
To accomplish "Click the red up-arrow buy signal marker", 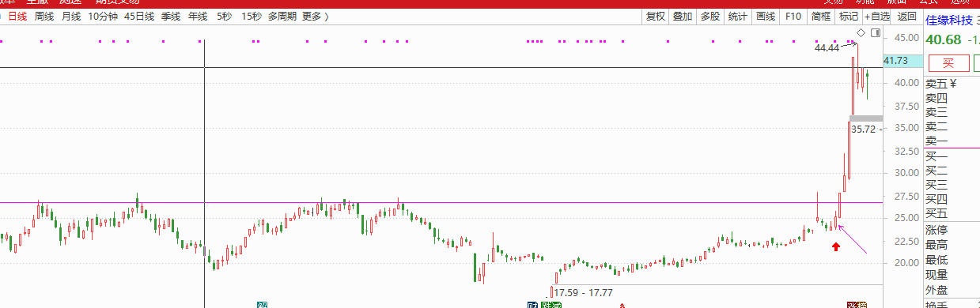I will coord(836,247).
